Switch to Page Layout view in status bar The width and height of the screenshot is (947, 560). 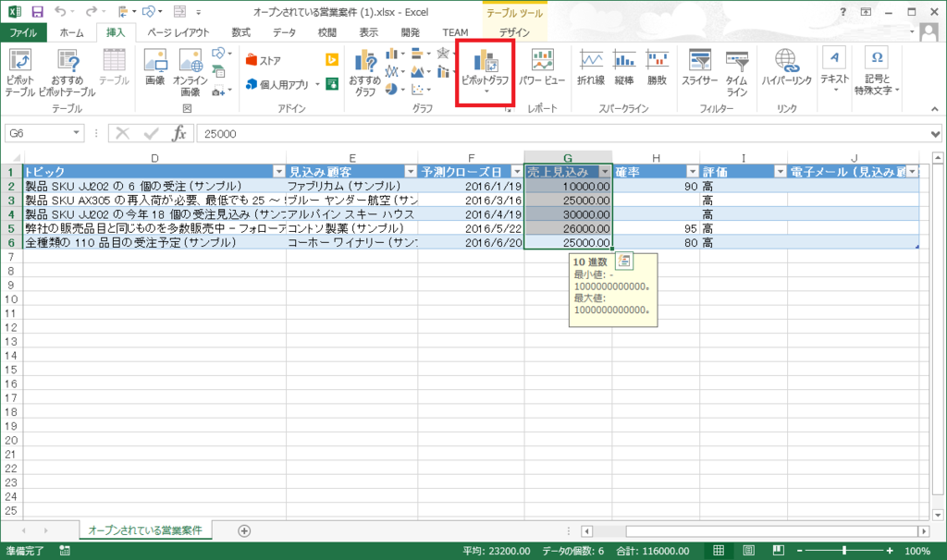(x=748, y=551)
